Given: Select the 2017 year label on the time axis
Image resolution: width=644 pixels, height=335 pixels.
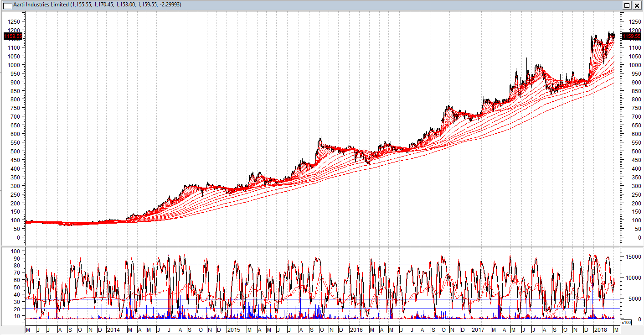Looking at the screenshot, I should click(477, 330).
